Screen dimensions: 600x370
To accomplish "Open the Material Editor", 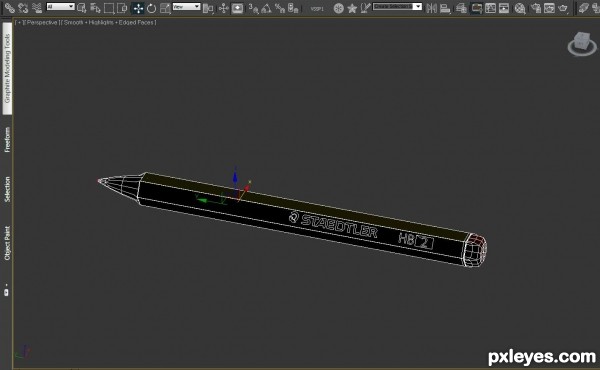I will coord(520,8).
